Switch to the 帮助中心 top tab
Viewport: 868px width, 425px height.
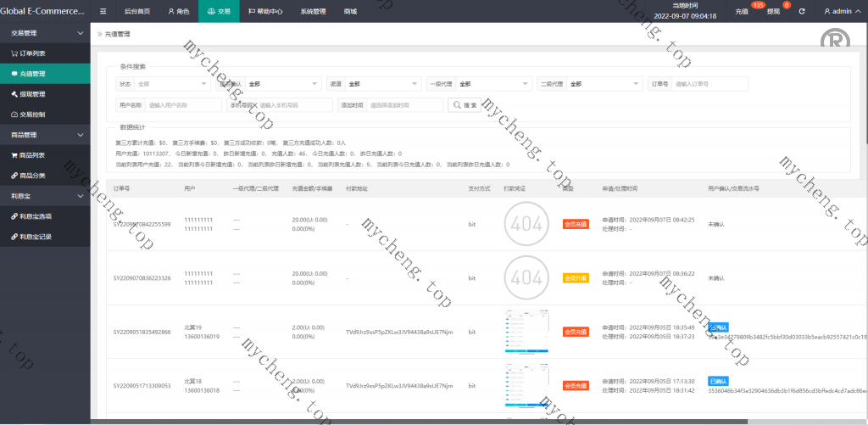268,12
